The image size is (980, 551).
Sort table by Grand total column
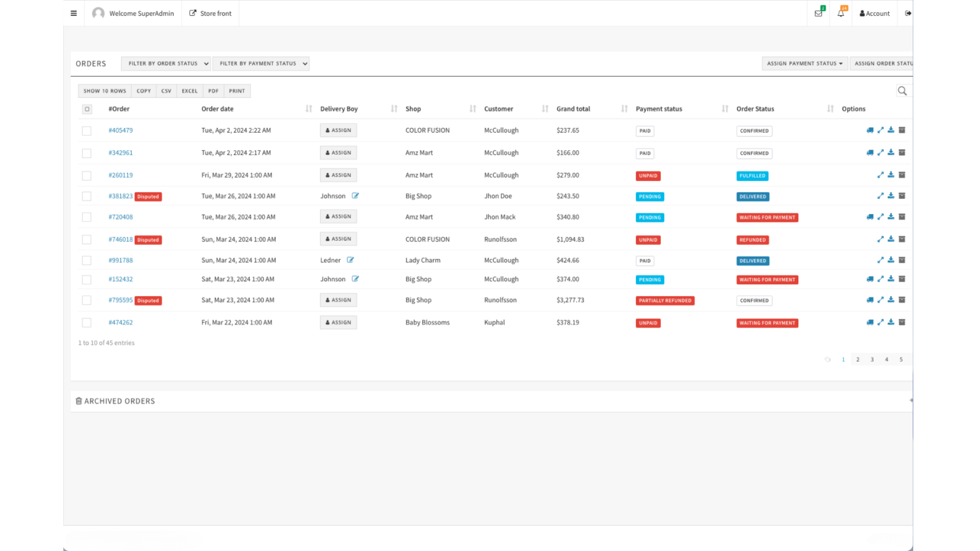573,109
